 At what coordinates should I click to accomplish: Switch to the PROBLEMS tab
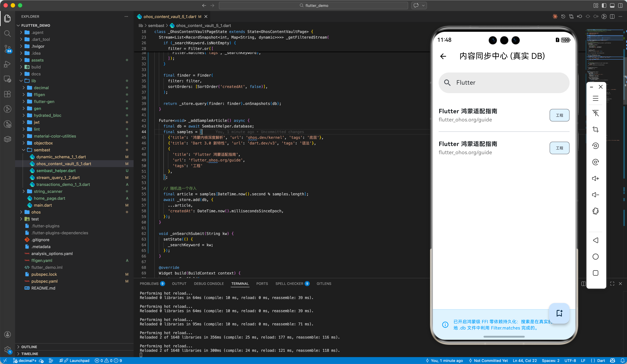coord(150,283)
